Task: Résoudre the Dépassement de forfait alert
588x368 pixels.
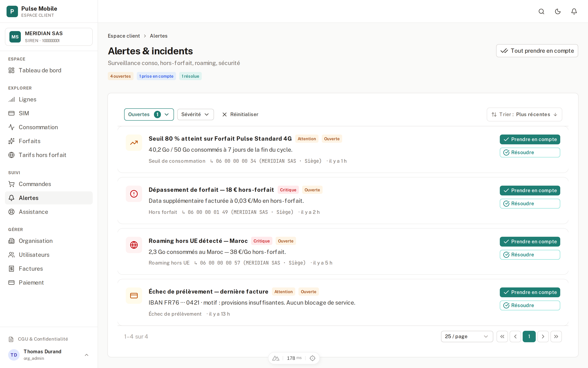Action: (x=530, y=204)
